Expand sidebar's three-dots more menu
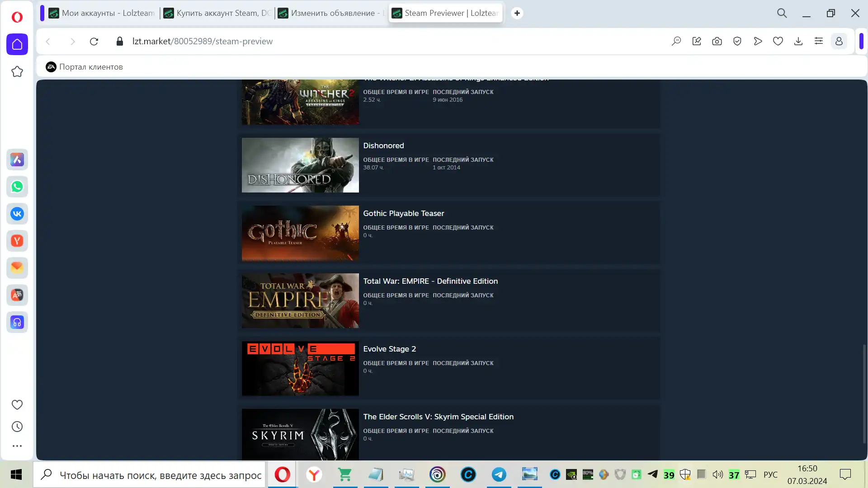The height and width of the screenshot is (488, 868). (x=17, y=446)
